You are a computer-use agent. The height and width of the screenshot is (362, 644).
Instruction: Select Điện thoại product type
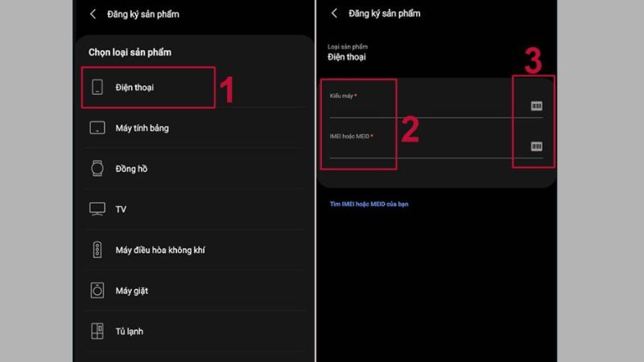click(195, 87)
